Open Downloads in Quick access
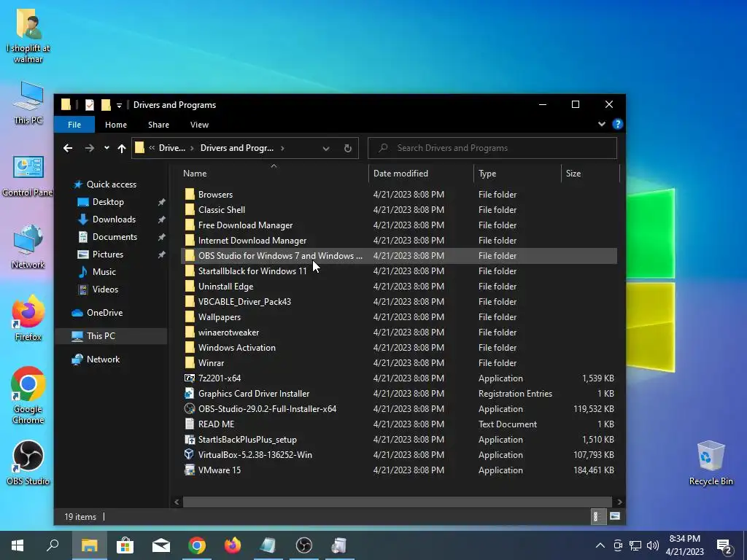This screenshot has height=560, width=747. tap(114, 219)
